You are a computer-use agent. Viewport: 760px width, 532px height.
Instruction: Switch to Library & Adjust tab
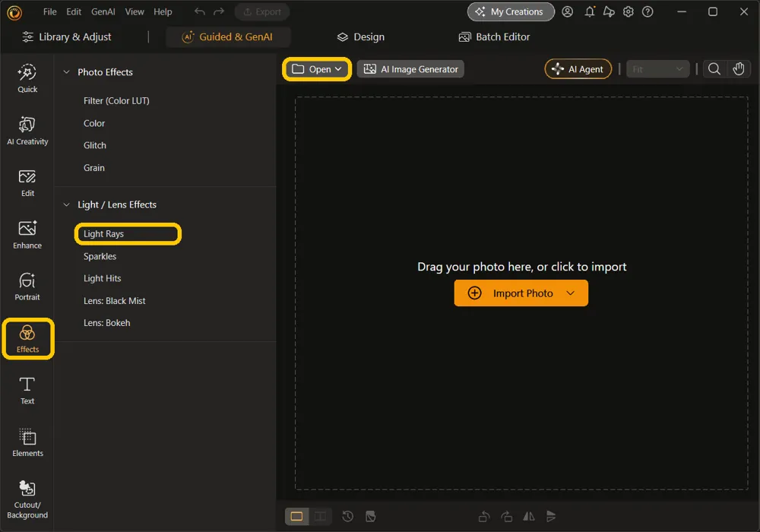[67, 36]
